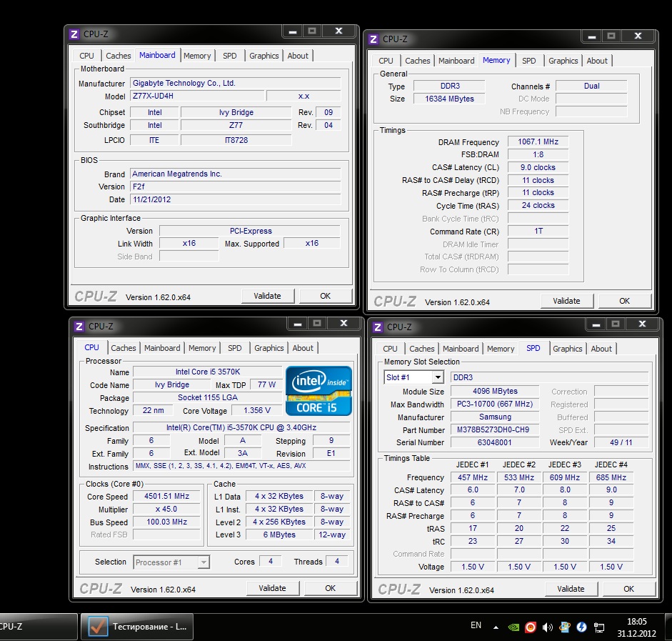The width and height of the screenshot is (672, 641).
Task: Click the CPU-Z logo icon in the Memory window title bar
Action: [373, 39]
